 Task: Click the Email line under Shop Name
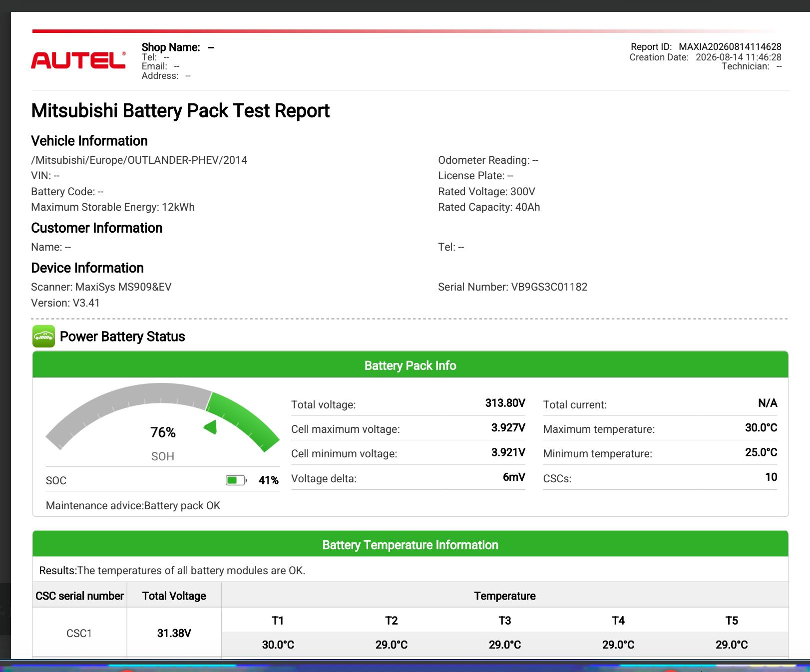click(x=160, y=66)
